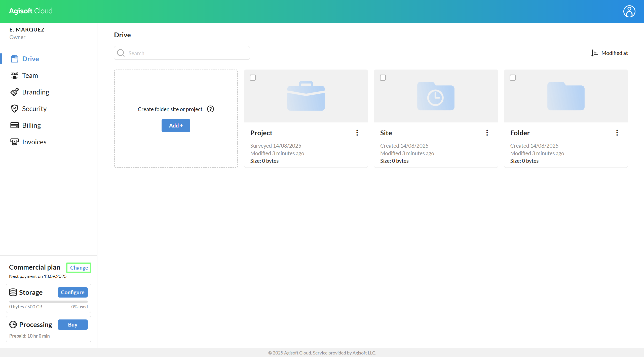
Task: Select the Project card checkbox
Action: 253,78
